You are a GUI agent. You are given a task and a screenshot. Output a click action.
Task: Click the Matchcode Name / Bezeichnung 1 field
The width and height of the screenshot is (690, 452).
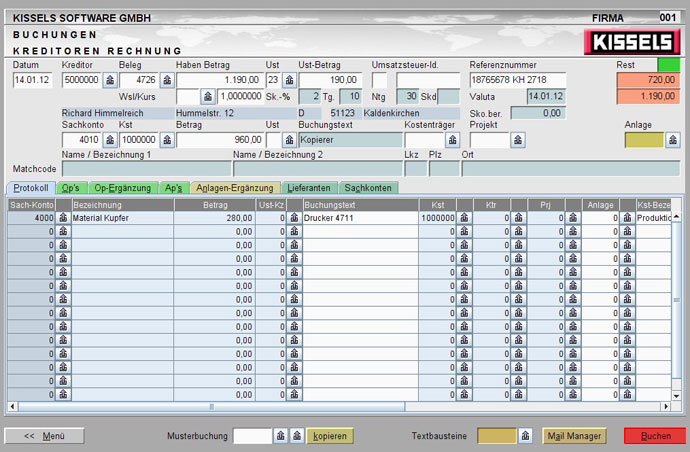coord(147,169)
